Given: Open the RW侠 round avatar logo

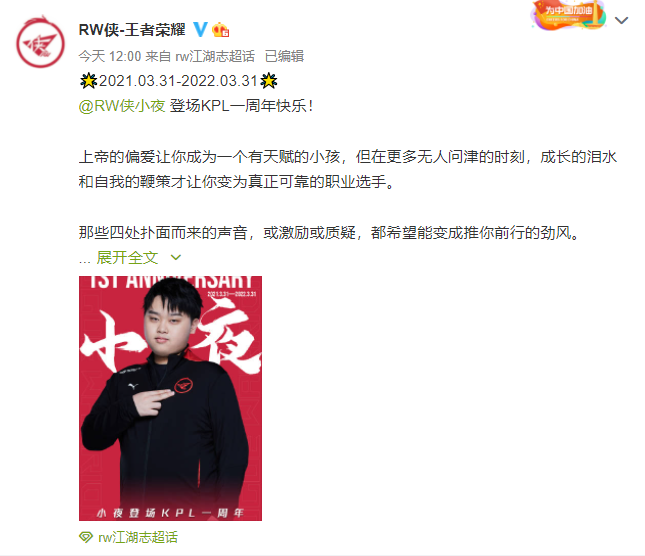Looking at the screenshot, I should [x=40, y=42].
